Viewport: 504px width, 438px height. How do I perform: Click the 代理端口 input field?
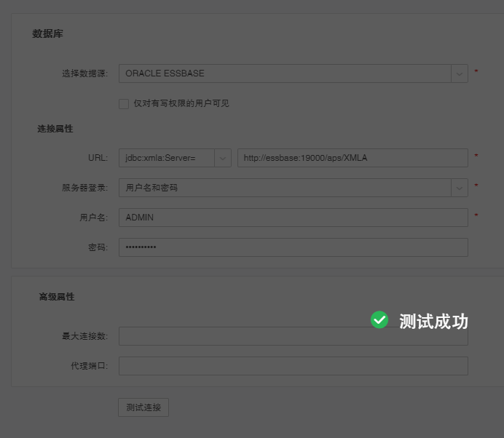(293, 366)
